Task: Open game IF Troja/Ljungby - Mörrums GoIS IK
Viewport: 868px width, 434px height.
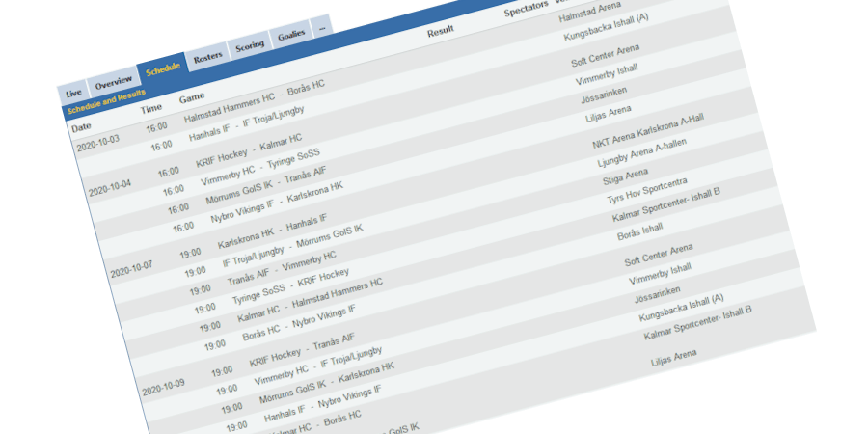Action: [293, 245]
